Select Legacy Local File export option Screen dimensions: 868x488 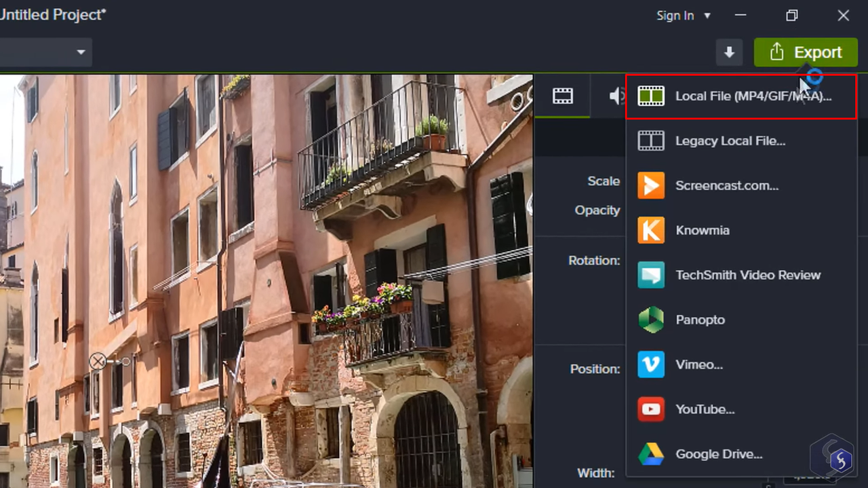tap(741, 141)
